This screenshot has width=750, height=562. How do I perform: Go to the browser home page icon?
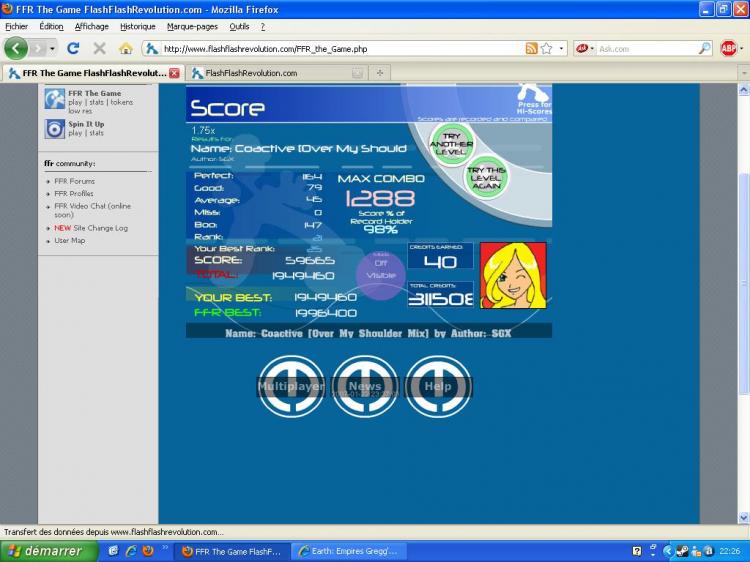click(x=126, y=48)
